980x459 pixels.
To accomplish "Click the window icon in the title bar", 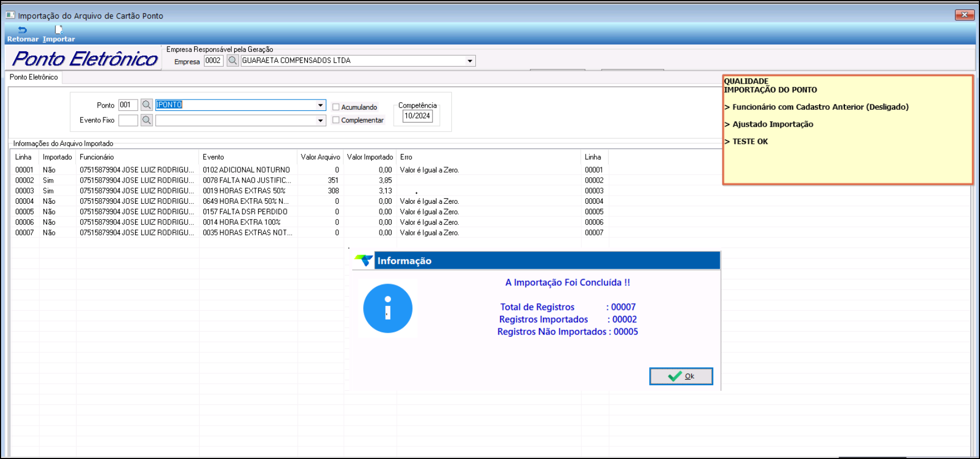I will coord(10,15).
